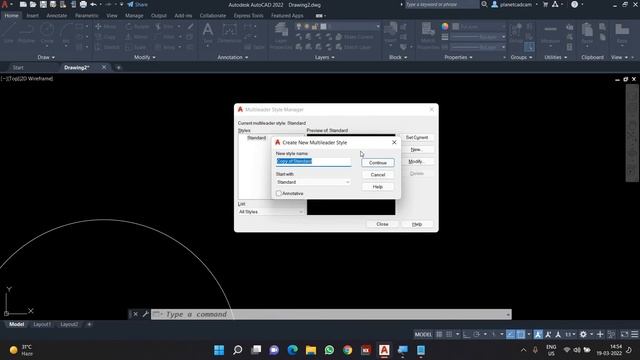The image size is (640, 360).
Task: Click the Help question mark icon in title bar
Action: click(x=574, y=4)
